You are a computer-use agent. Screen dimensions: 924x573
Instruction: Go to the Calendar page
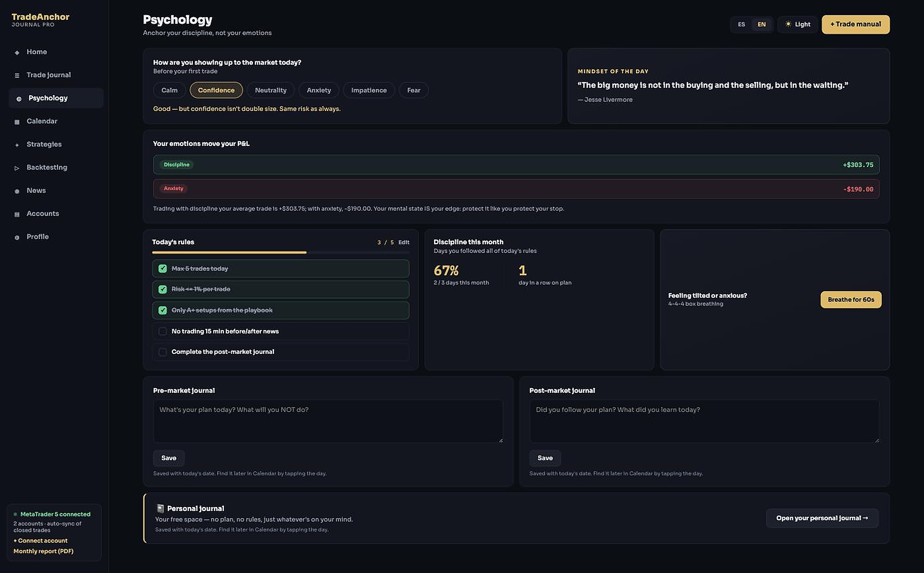[56, 121]
